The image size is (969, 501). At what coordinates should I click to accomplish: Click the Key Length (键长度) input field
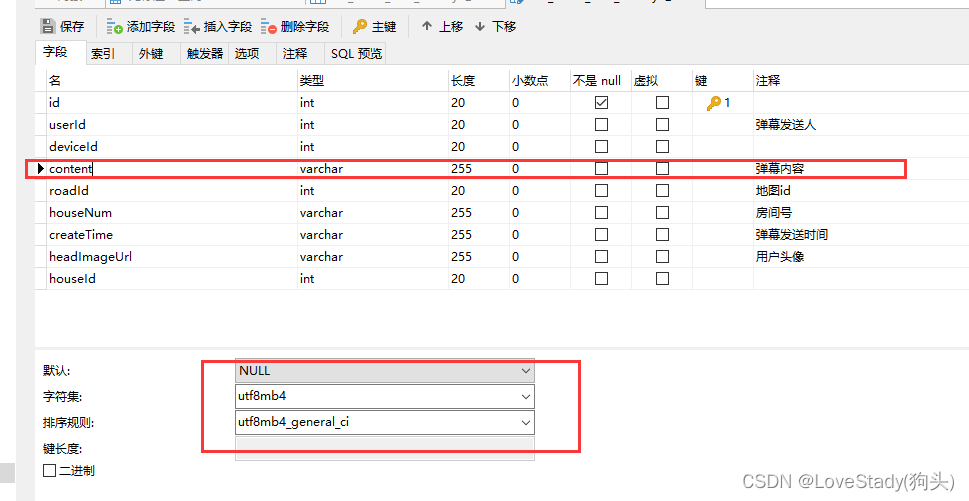(x=384, y=448)
